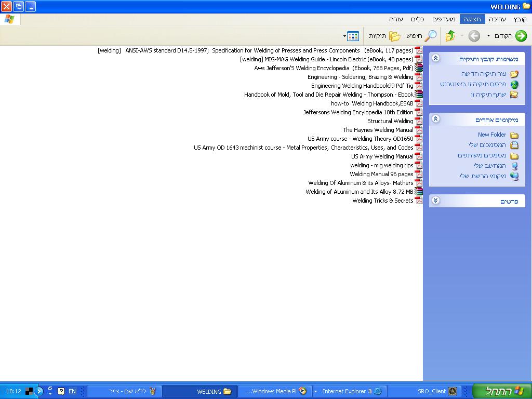Screen dimensions: 532x399
Task: Open the תצוגה menu
Action: [472, 19]
